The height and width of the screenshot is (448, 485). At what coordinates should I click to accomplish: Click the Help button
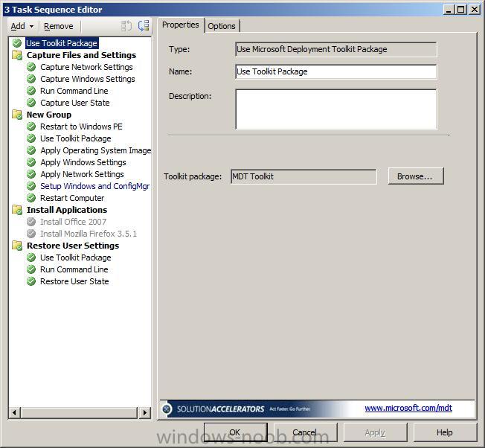click(445, 432)
